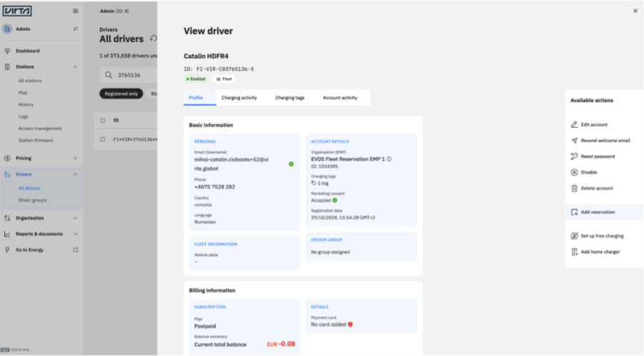Open Logs under Stations
This screenshot has width=644, height=356.
(24, 117)
